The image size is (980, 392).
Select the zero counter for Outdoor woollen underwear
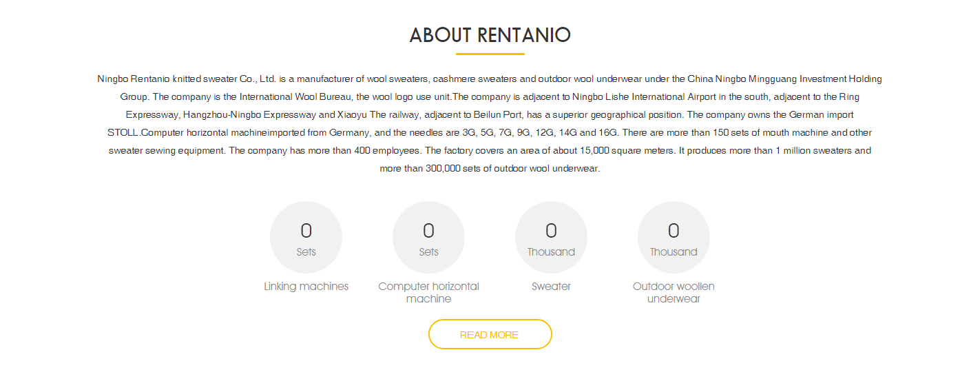pyautogui.click(x=674, y=231)
